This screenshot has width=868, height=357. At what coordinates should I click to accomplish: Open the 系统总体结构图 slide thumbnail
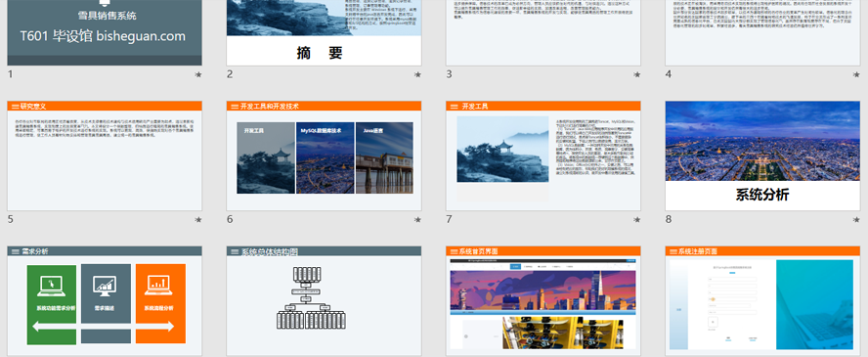coord(324,301)
